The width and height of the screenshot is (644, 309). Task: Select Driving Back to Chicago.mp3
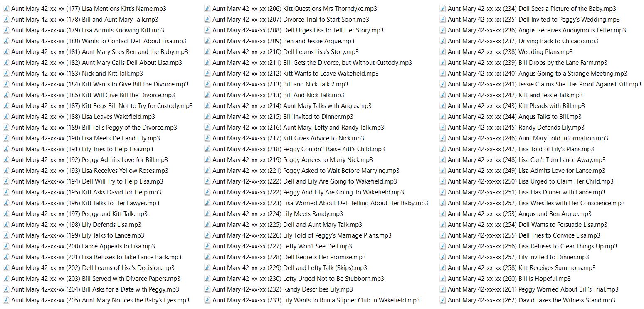[523, 41]
